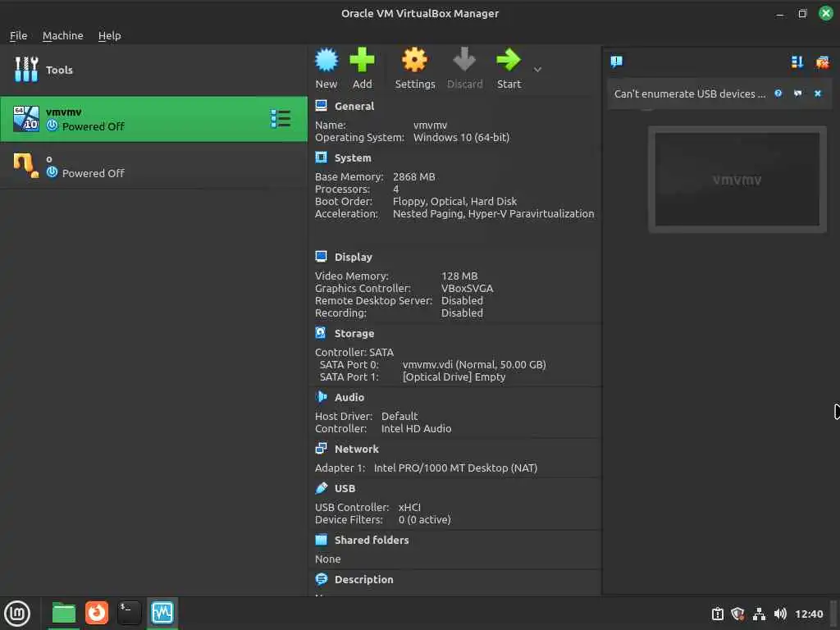Open the Machine menu

click(62, 36)
